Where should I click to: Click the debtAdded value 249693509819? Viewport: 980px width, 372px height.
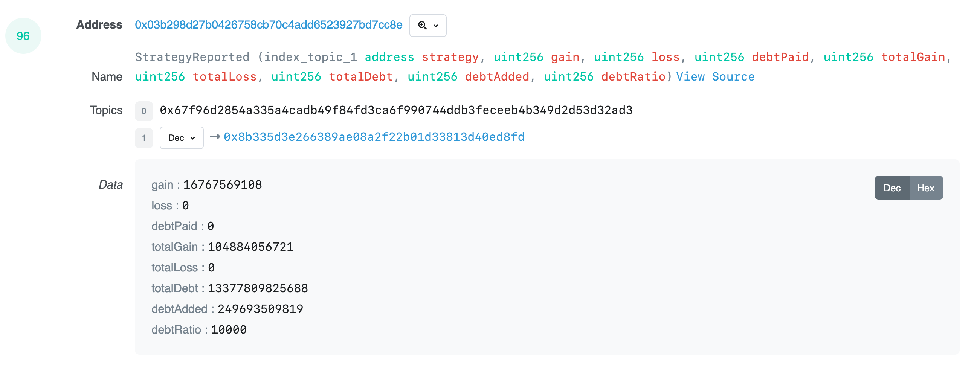(260, 309)
